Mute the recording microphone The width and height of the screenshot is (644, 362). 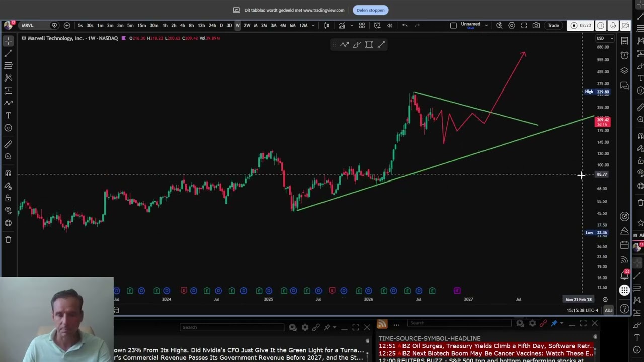613,25
